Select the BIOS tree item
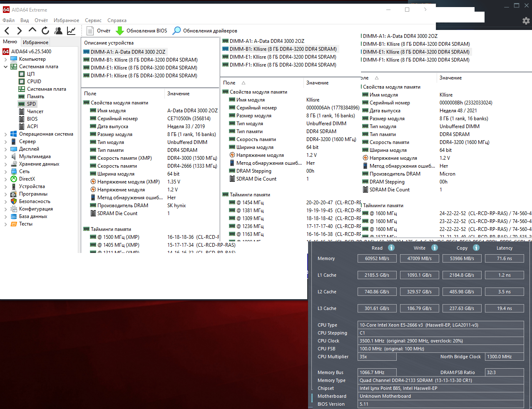The image size is (532, 409). coord(28,119)
